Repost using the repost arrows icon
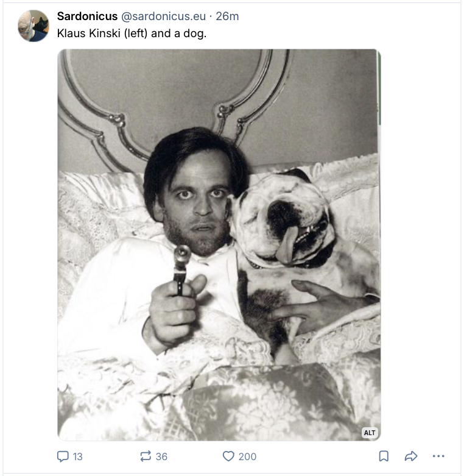This screenshot has width=464, height=476. [145, 456]
